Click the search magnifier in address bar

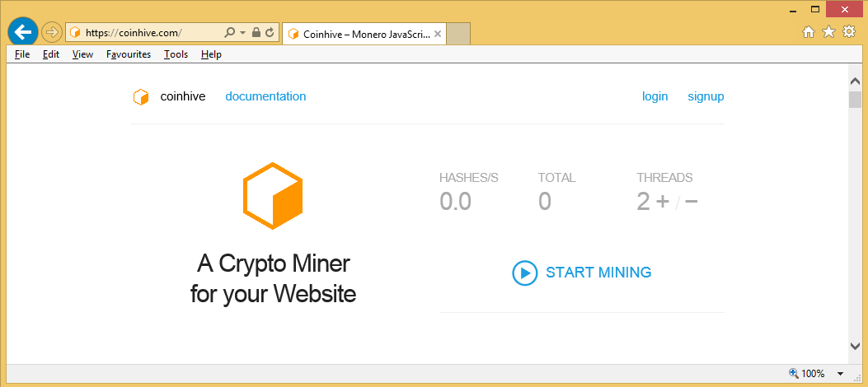pos(230,33)
